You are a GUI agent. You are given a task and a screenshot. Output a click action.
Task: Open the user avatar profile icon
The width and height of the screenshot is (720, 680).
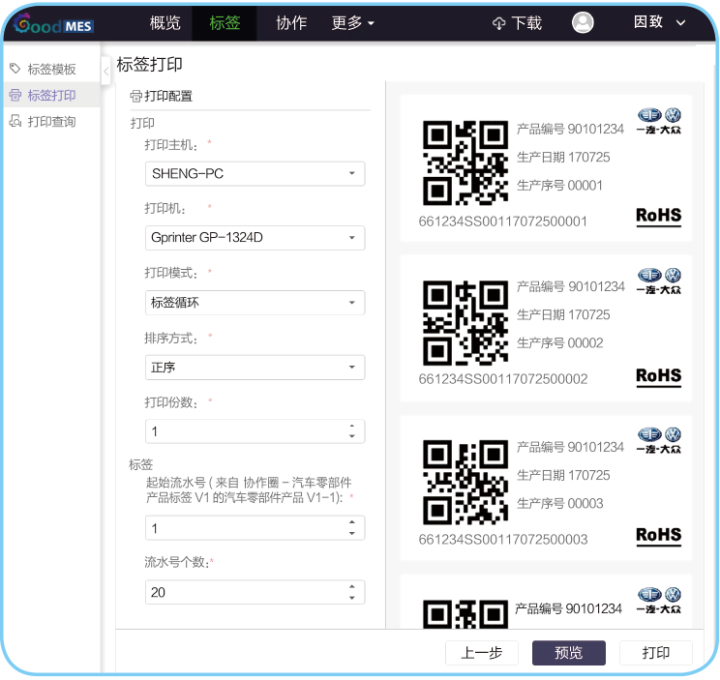(582, 22)
